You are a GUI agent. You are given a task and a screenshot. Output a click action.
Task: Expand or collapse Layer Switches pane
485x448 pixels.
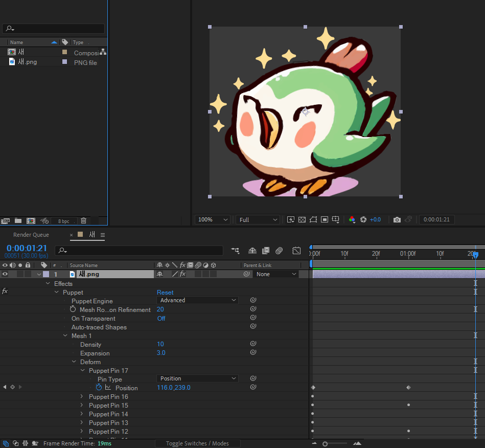(6, 443)
